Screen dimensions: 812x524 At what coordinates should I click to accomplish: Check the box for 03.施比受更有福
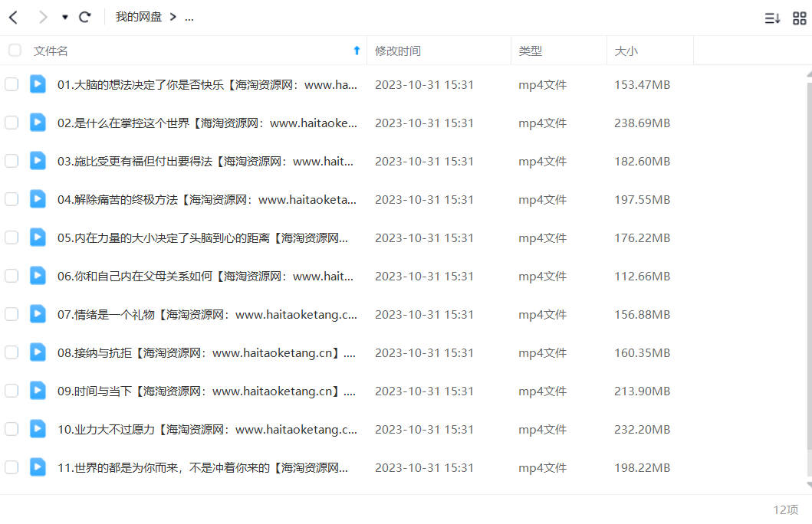point(12,161)
